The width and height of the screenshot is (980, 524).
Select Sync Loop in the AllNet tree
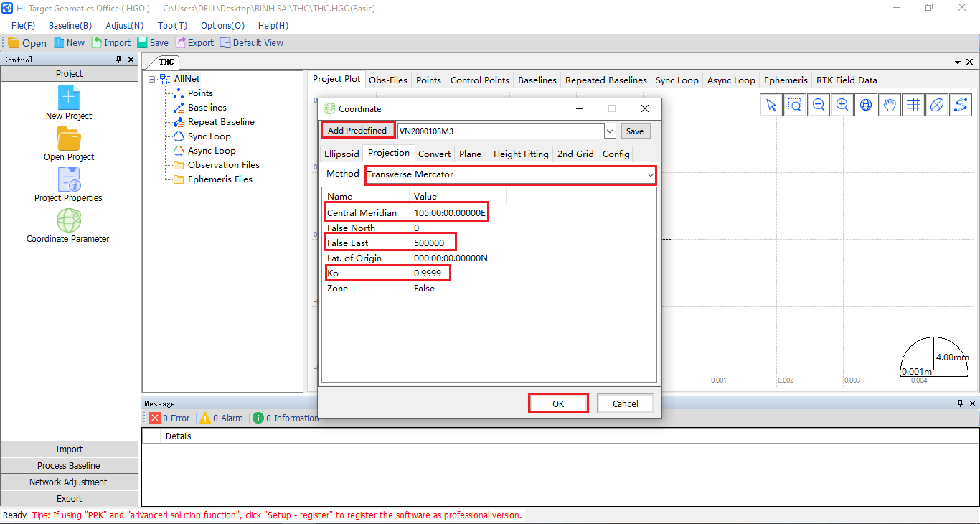click(209, 136)
